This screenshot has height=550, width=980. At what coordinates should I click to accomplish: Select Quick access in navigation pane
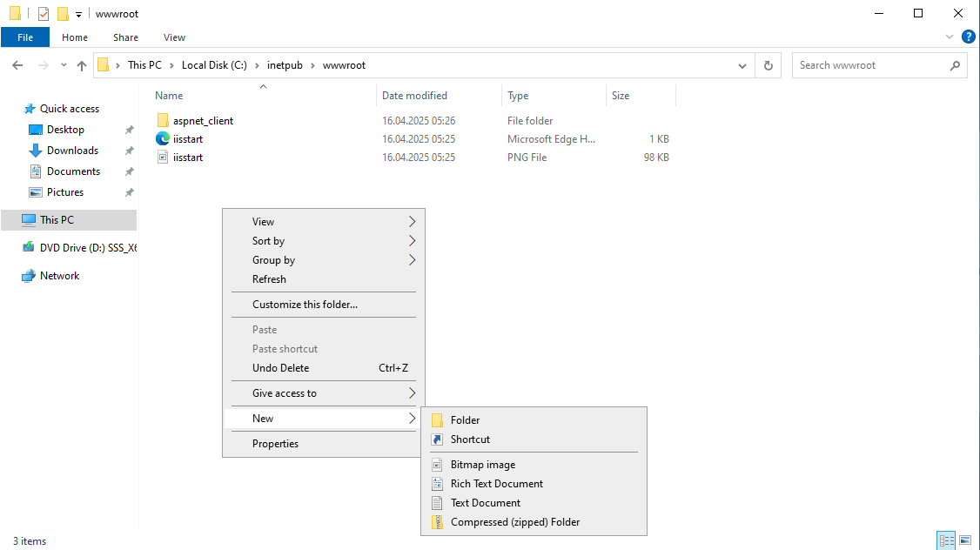coord(70,109)
